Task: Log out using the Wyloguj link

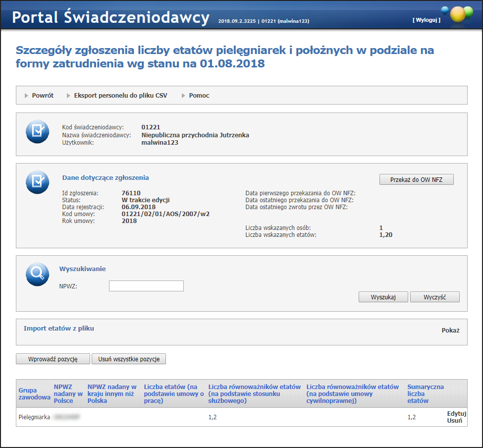Action: click(x=426, y=20)
